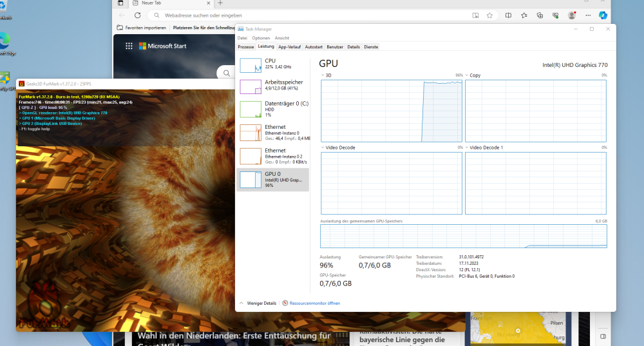Select Ethernet-Instanz 0 2 entry
644x346 pixels.
(x=273, y=156)
